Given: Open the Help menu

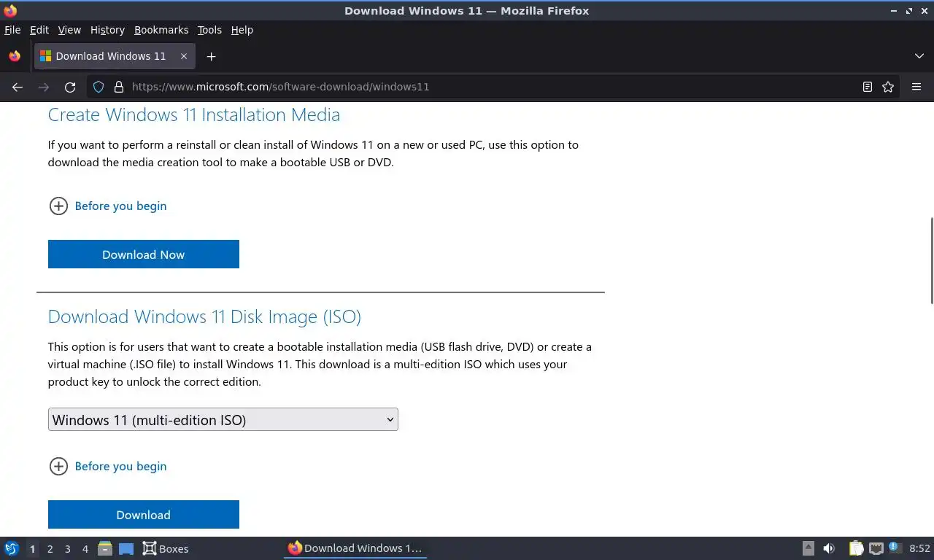Looking at the screenshot, I should (x=242, y=30).
